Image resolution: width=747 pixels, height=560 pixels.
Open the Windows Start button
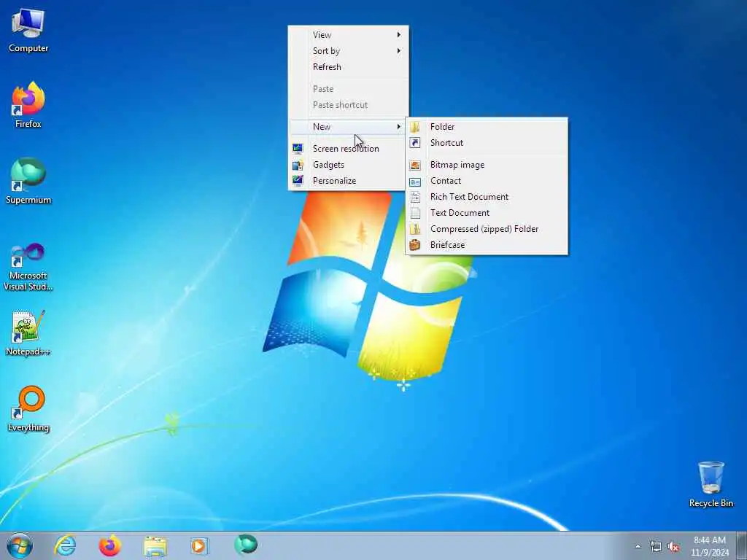coord(20,545)
